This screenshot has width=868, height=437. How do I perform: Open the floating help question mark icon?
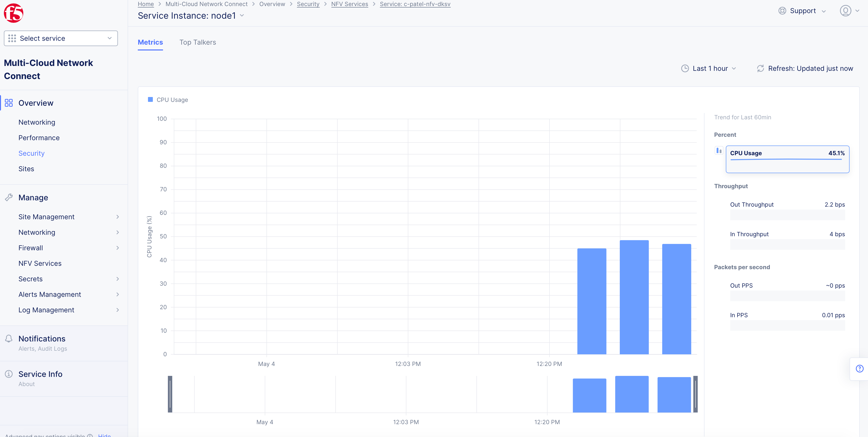coord(860,369)
